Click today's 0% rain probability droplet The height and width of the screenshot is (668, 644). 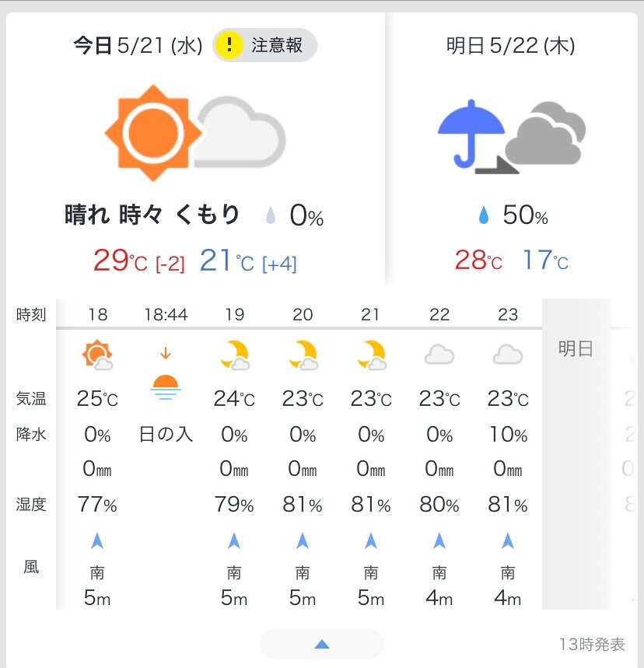click(270, 215)
